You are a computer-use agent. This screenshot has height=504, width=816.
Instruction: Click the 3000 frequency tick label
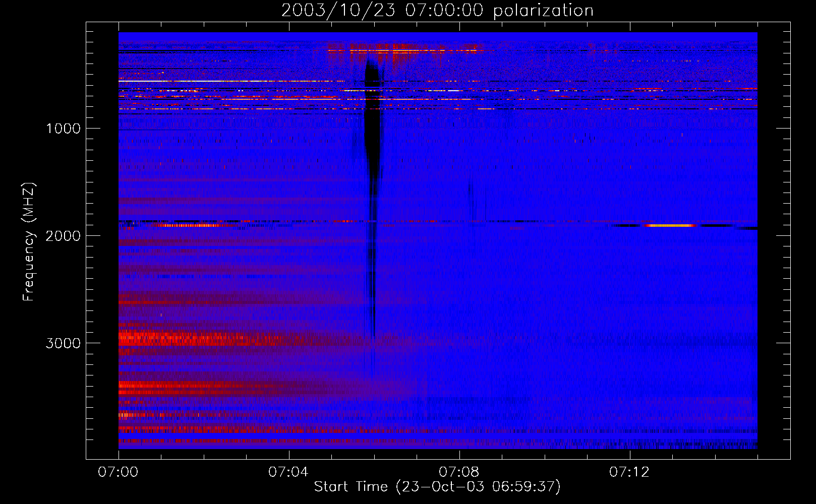click(63, 343)
